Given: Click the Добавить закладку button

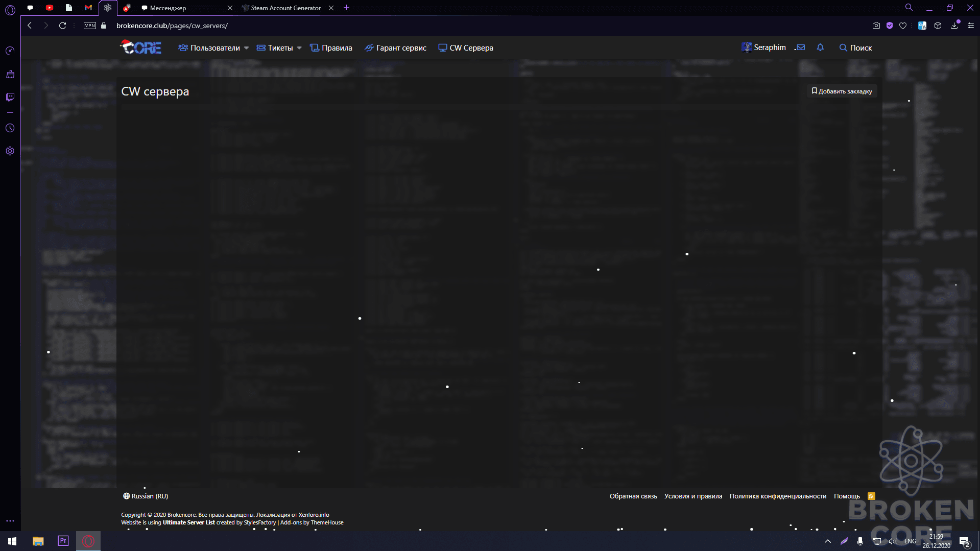Looking at the screenshot, I should pyautogui.click(x=842, y=91).
